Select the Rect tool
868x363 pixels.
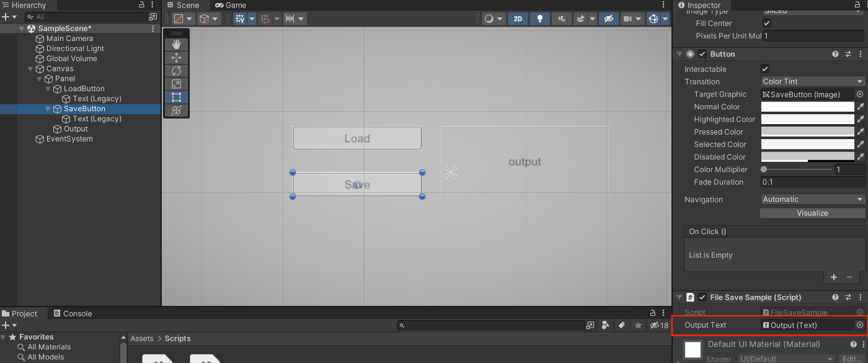point(177,97)
